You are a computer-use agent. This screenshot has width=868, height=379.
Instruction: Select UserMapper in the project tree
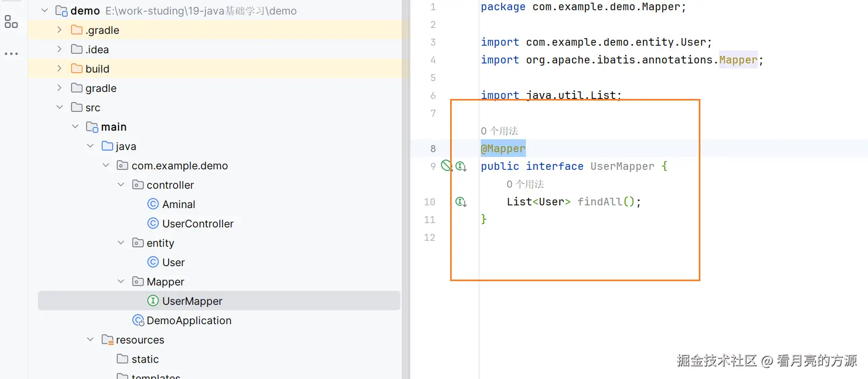[219, 301]
